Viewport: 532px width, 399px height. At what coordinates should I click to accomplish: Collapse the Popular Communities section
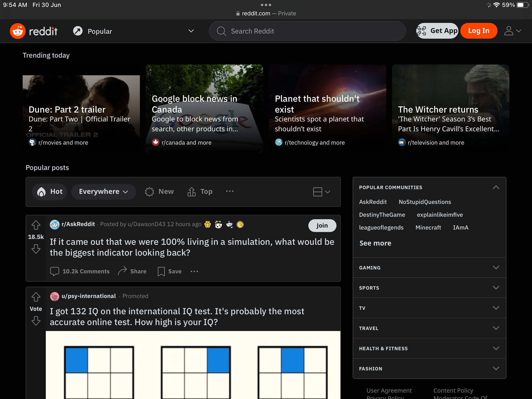pos(496,187)
